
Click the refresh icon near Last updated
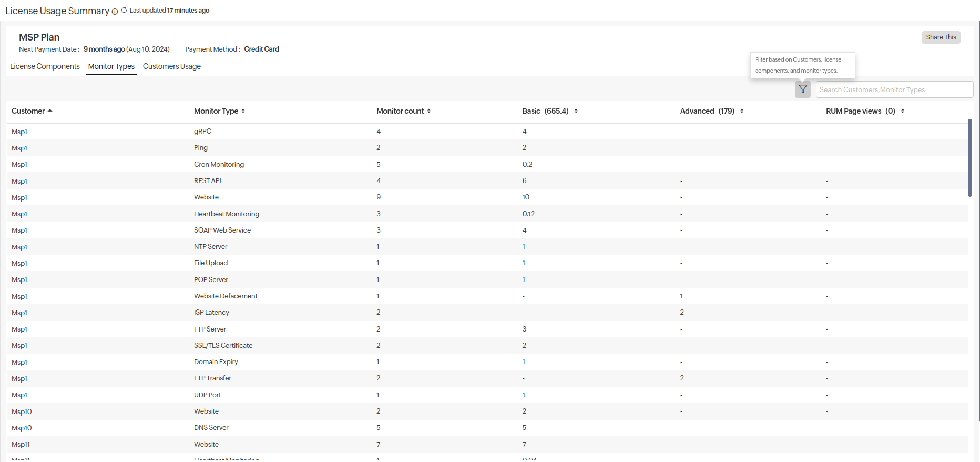(124, 10)
